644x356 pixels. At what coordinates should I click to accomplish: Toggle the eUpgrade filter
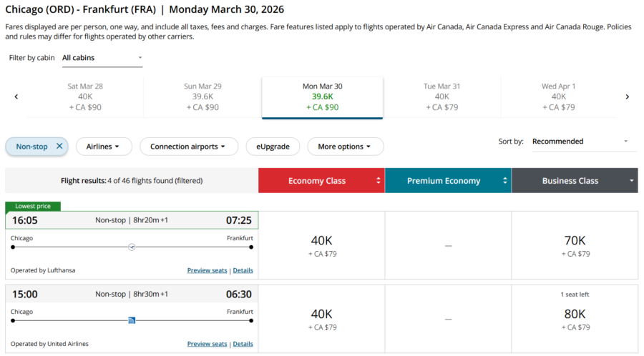(273, 147)
